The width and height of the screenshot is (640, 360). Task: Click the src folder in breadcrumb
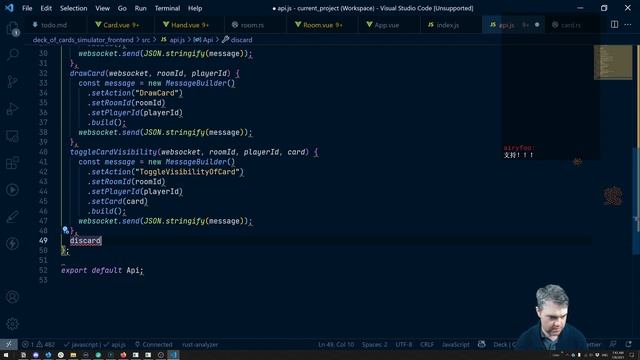point(146,40)
